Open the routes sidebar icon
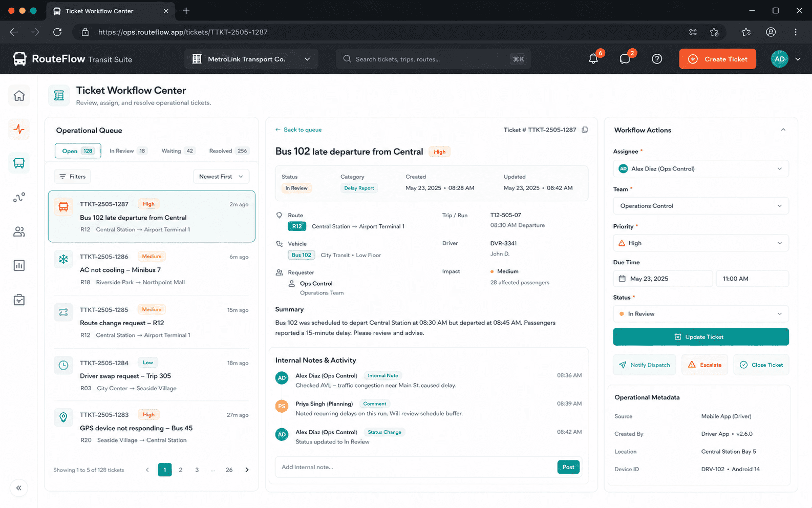Image resolution: width=812 pixels, height=508 pixels. (x=19, y=198)
